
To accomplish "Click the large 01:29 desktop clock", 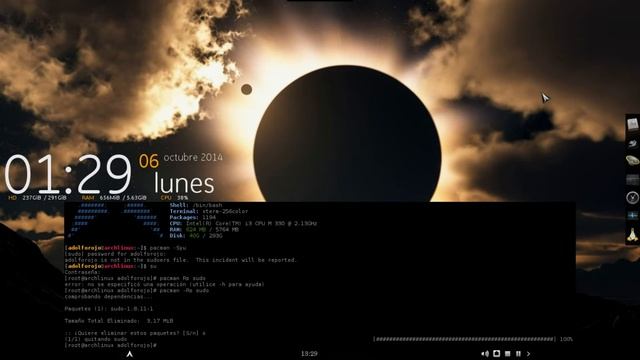I will pos(68,174).
